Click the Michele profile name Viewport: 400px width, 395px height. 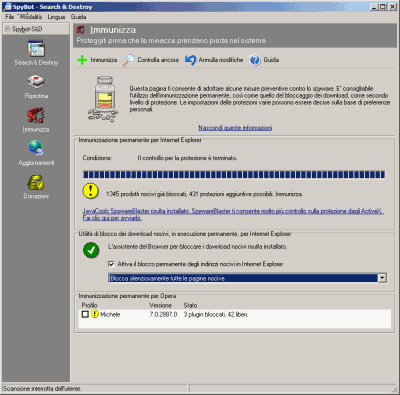click(x=110, y=314)
